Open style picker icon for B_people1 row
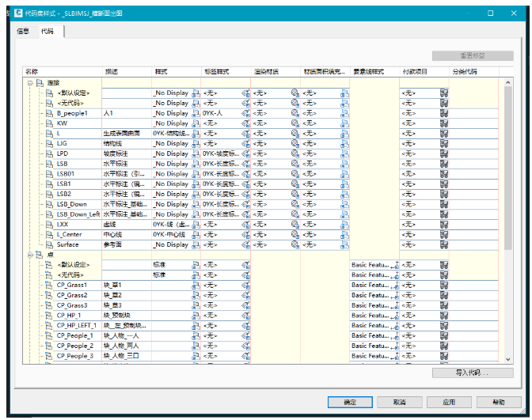This screenshot has height=420, width=532. click(196, 113)
